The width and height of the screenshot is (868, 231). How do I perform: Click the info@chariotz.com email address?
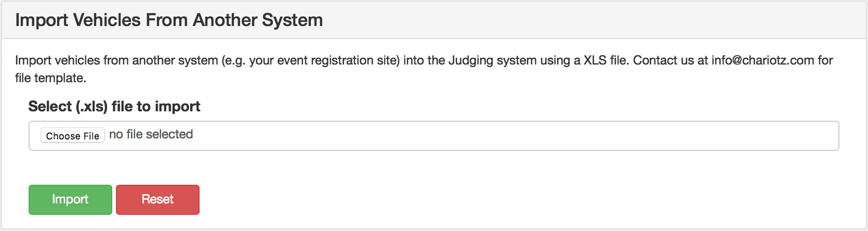762,60
